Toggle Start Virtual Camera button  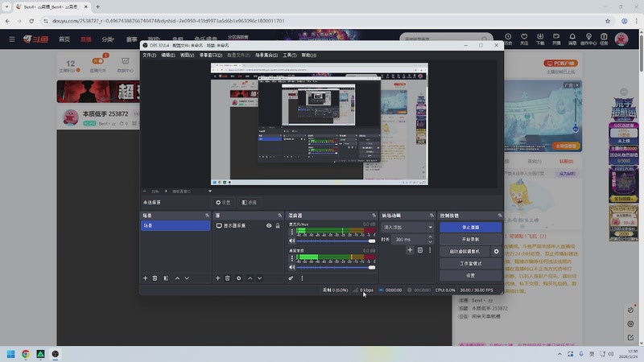coord(464,251)
